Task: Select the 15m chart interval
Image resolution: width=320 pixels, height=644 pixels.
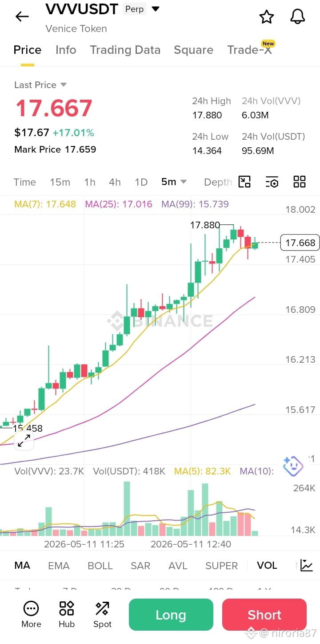Action: point(60,182)
